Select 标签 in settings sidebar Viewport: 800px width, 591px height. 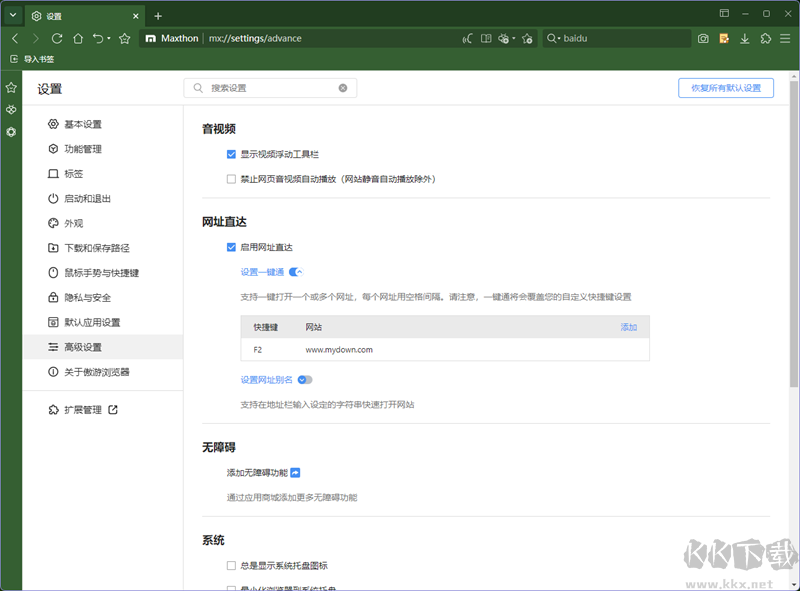coord(103,174)
